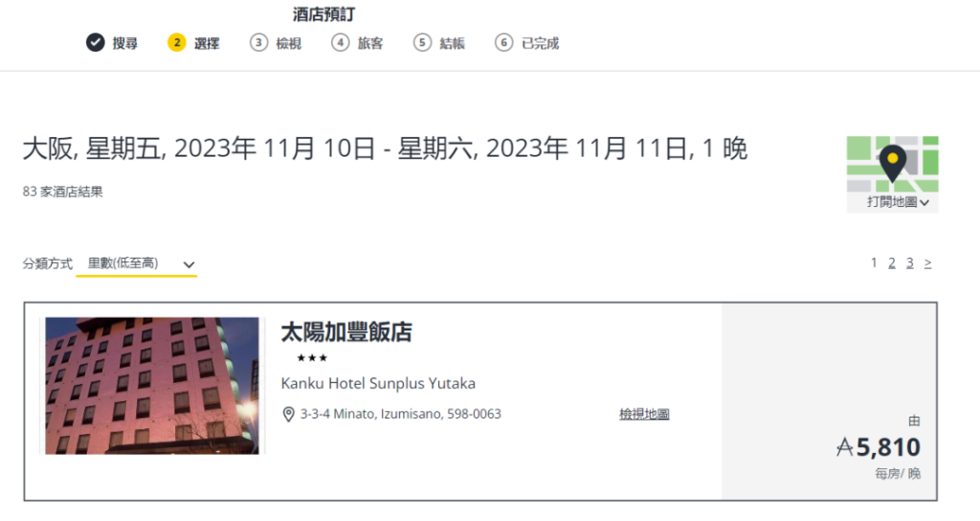Go to results page 3
The height and width of the screenshot is (521, 980).
[910, 263]
